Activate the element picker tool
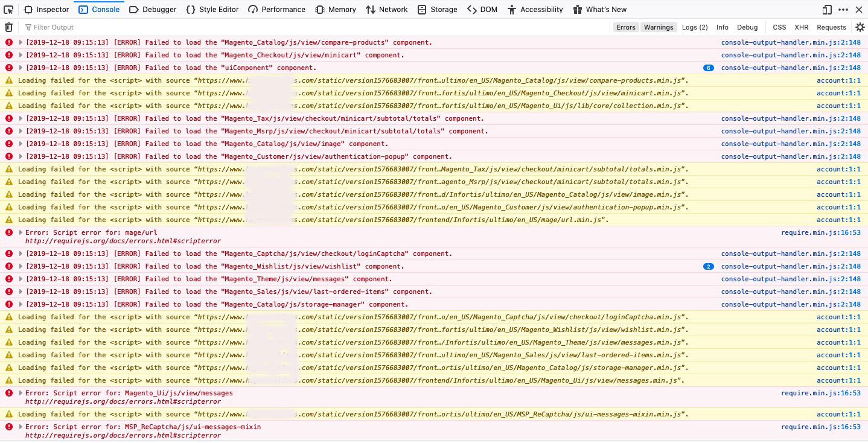Image resolution: width=868 pixels, height=443 pixels. (x=8, y=9)
